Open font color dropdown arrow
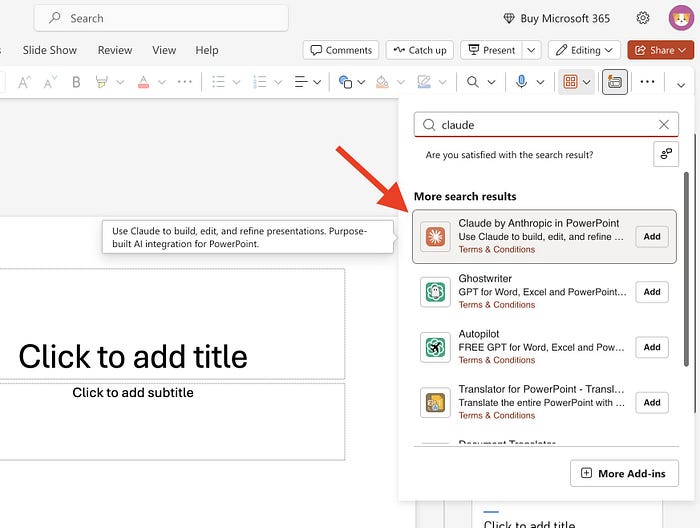This screenshot has width=700, height=528. coord(162,82)
